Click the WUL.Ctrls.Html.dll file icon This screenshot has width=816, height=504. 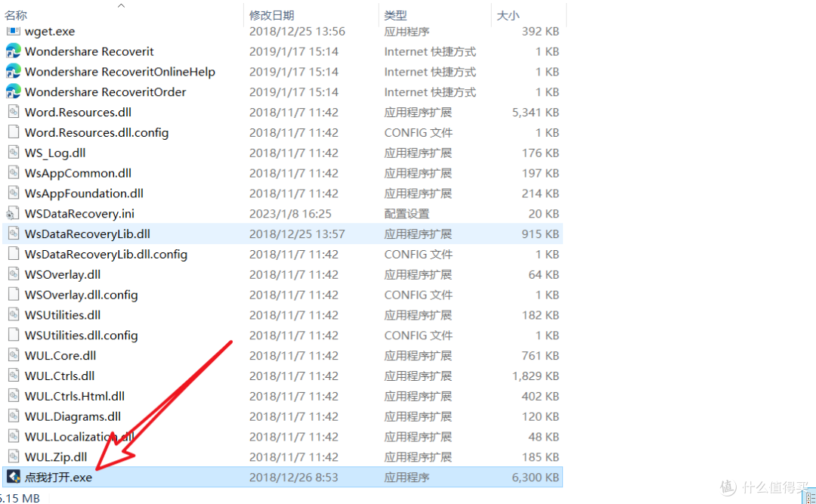pos(14,396)
